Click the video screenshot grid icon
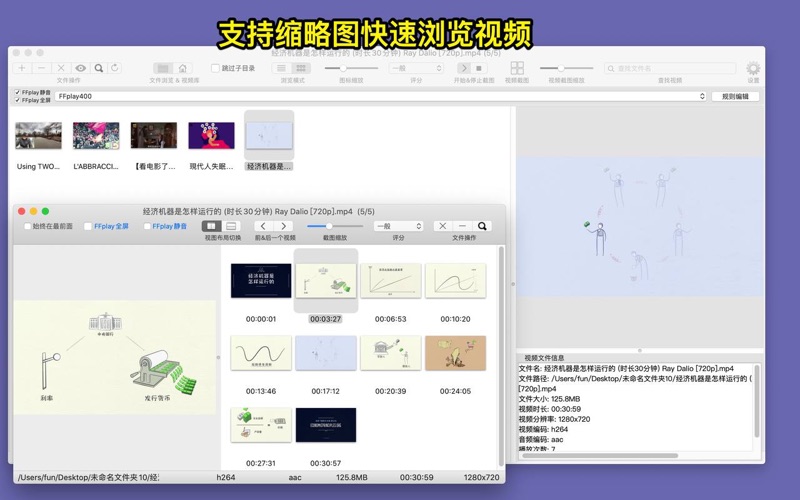Screen dimensions: 800x500 tap(517, 68)
